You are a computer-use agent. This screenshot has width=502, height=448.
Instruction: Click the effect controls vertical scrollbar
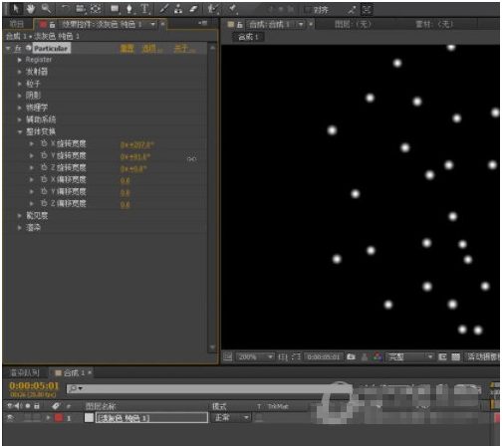pyautogui.click(x=212, y=198)
